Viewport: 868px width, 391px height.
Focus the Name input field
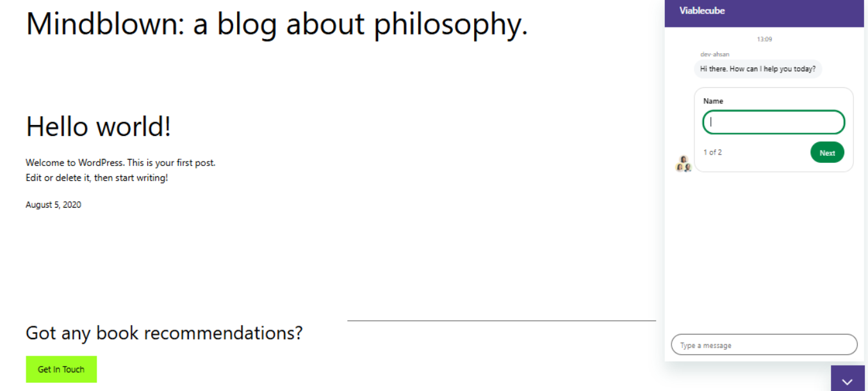pyautogui.click(x=773, y=122)
